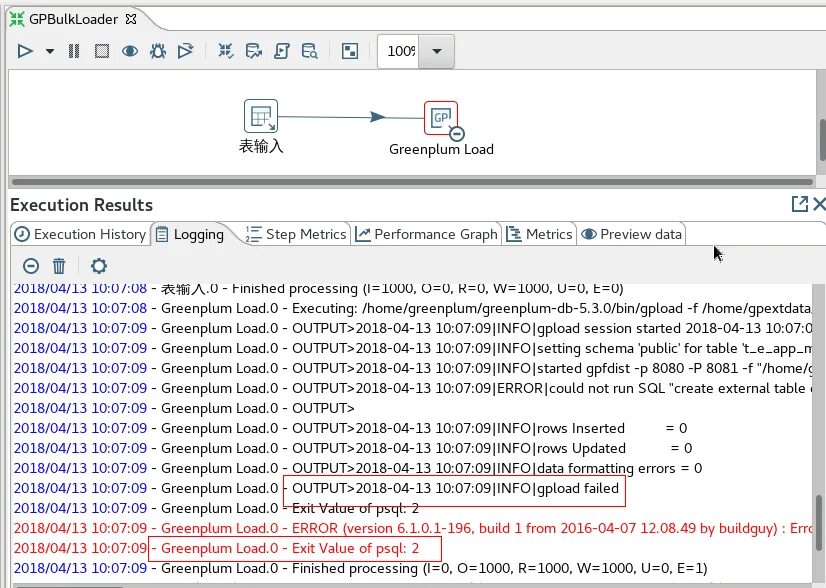Click the impact analysis icon

(x=254, y=51)
